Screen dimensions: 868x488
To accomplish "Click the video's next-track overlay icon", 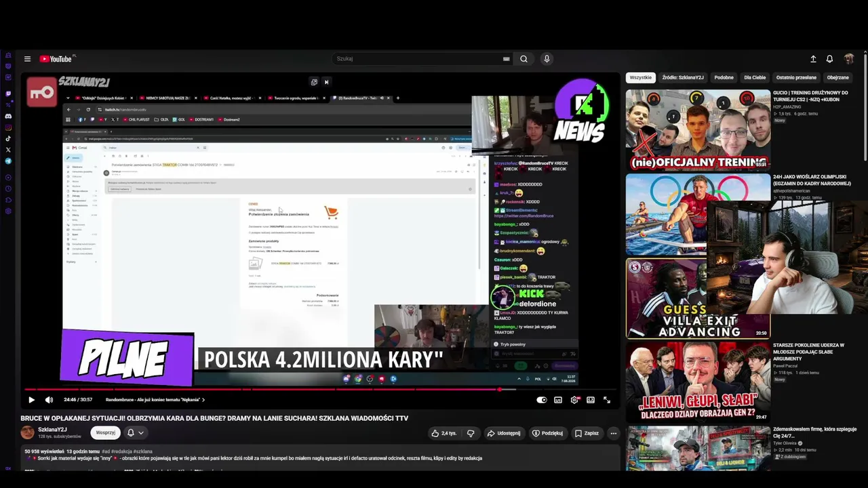I will [x=326, y=82].
